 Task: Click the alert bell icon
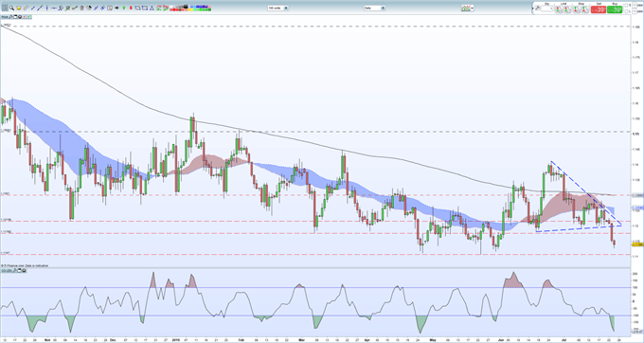(x=19, y=9)
